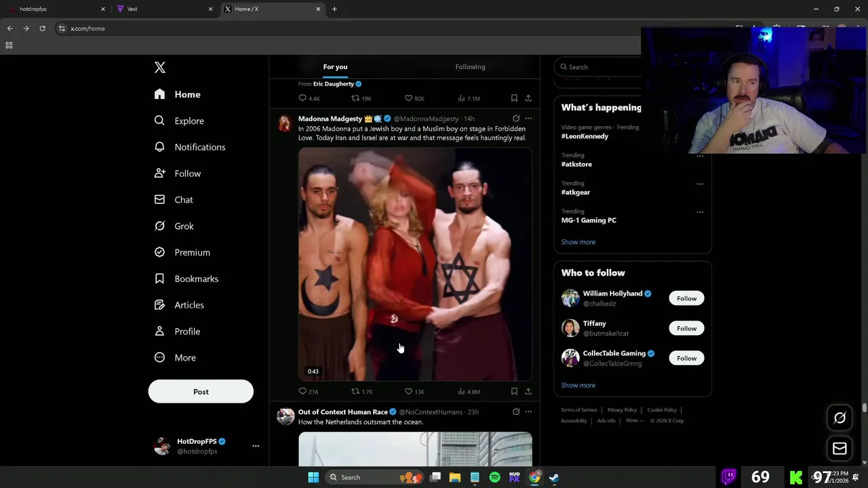
Task: Switch to the Following tab
Action: pos(470,67)
